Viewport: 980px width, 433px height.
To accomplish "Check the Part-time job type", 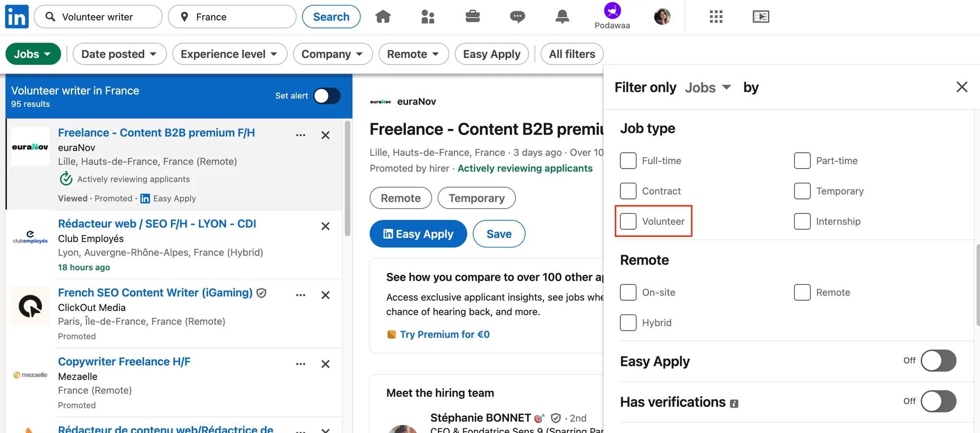I will point(802,161).
